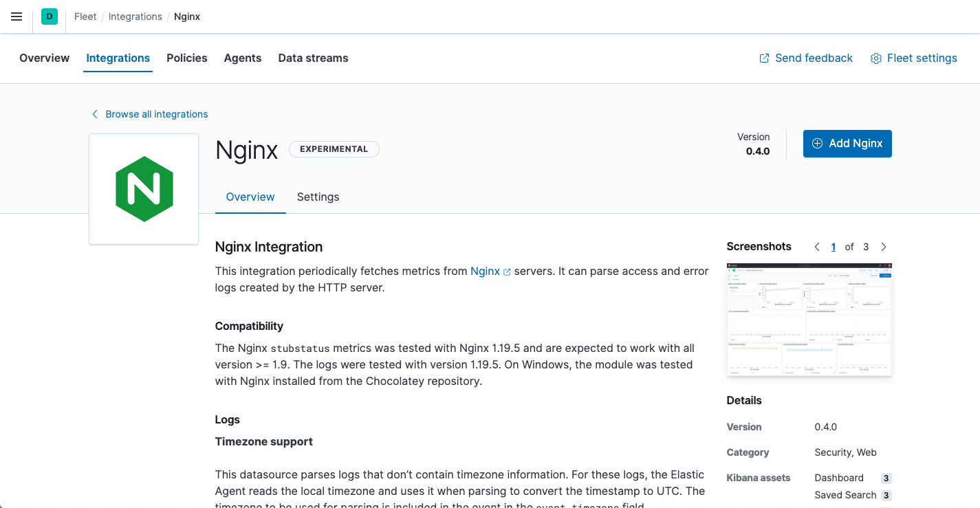The width and height of the screenshot is (980, 508).
Task: Click the next arrow in Screenshots pager
Action: (x=884, y=246)
